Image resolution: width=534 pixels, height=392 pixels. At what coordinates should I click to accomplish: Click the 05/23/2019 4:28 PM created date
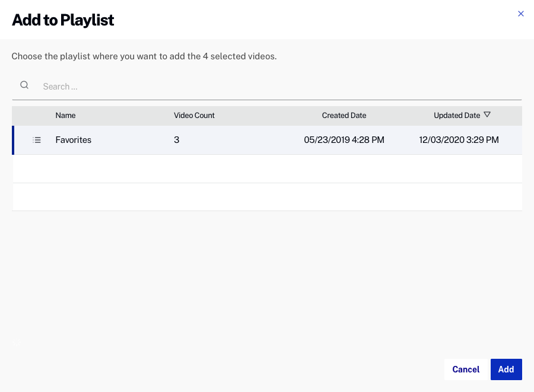[x=344, y=141]
